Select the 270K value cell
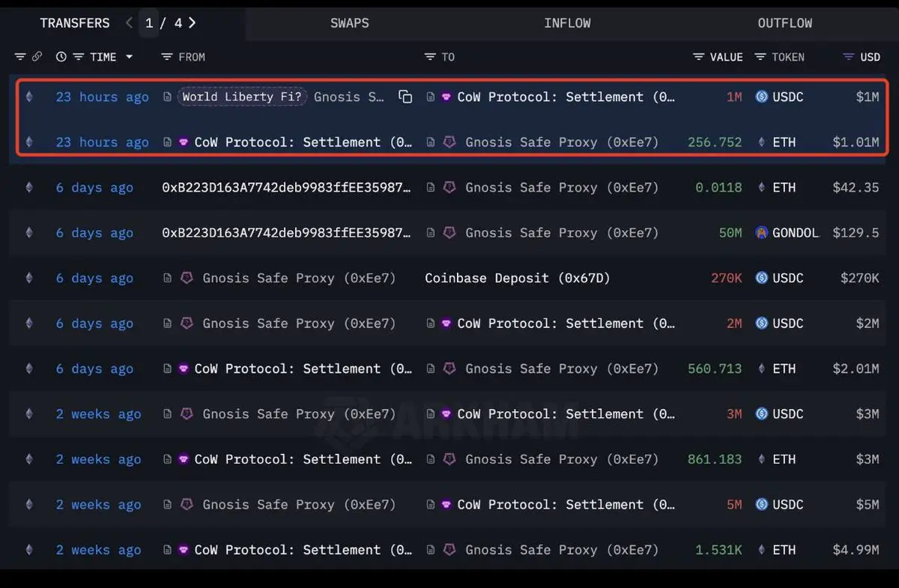 pos(726,278)
